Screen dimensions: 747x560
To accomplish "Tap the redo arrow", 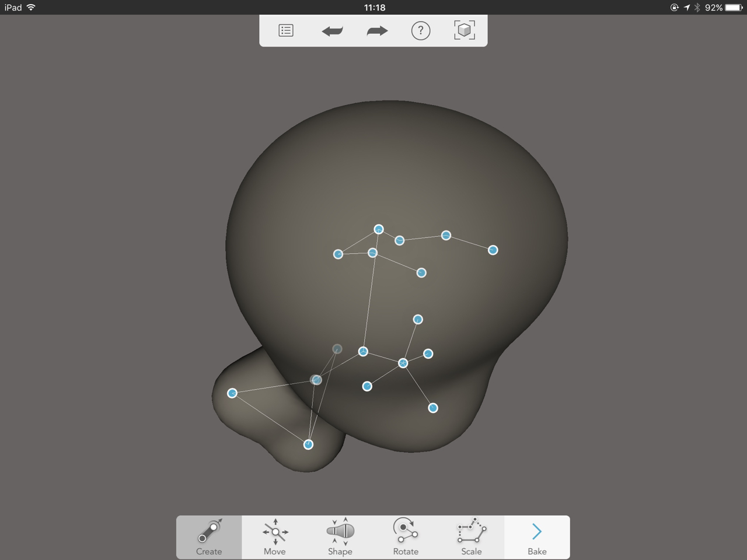I will tap(377, 31).
